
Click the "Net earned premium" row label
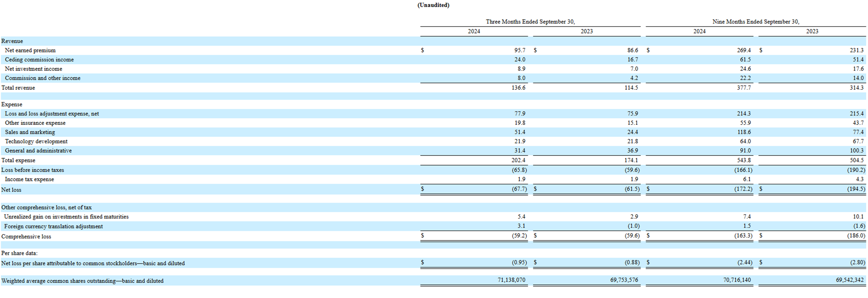[30, 50]
